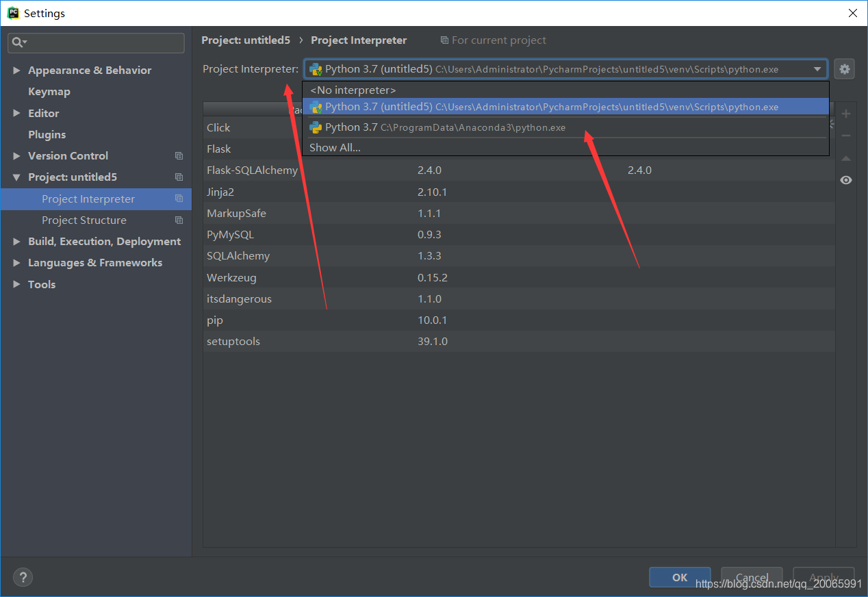Select the <No interpreter> option
The width and height of the screenshot is (868, 597).
click(x=565, y=90)
